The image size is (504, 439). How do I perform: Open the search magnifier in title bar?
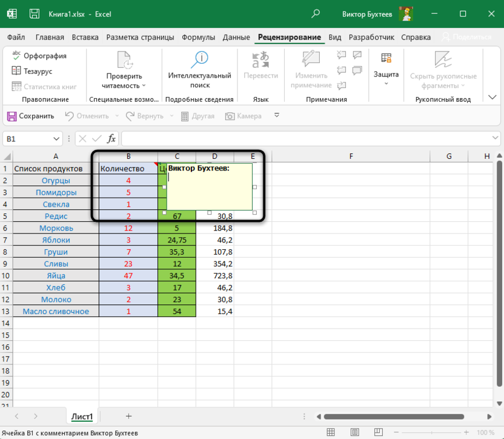pyautogui.click(x=316, y=14)
